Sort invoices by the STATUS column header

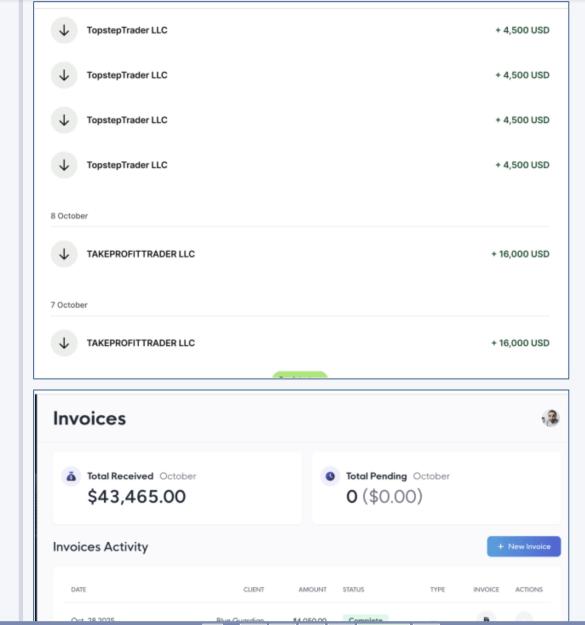coord(353,590)
